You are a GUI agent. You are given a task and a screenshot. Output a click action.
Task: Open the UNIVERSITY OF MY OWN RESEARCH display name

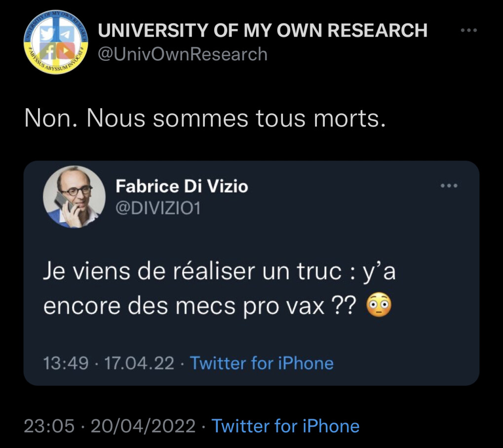(263, 31)
